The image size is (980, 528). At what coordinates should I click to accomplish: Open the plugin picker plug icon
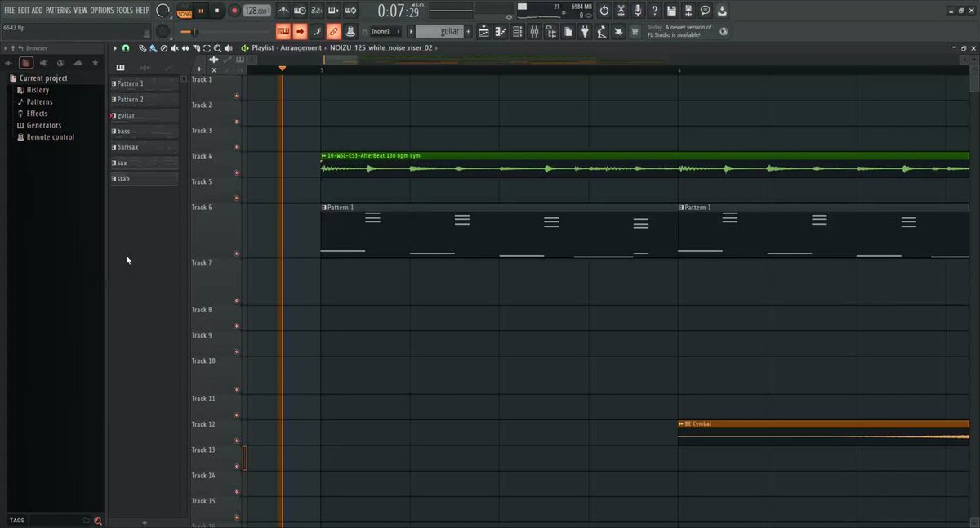585,32
